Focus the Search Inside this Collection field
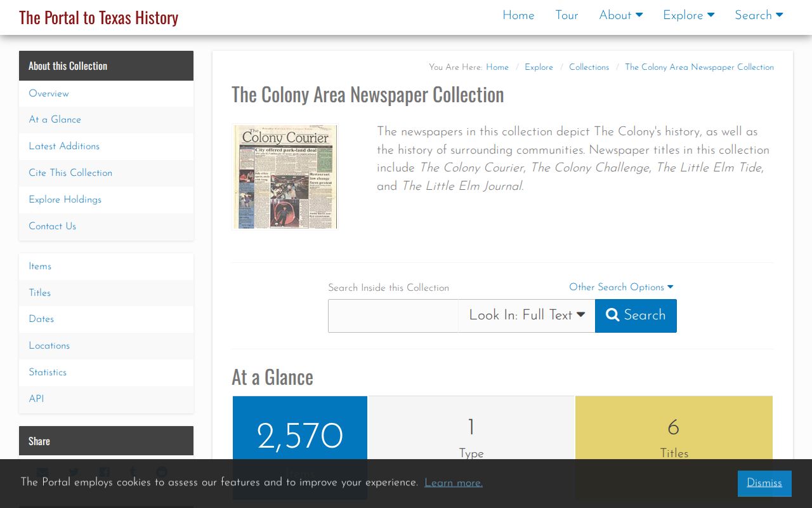 pyautogui.click(x=393, y=316)
